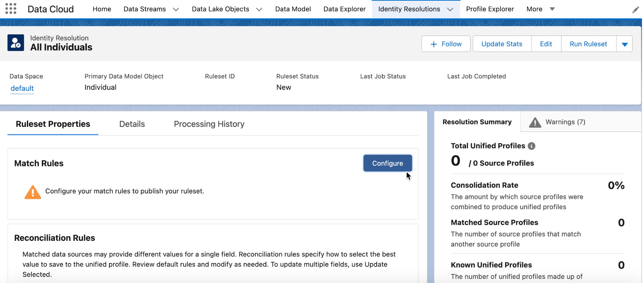The height and width of the screenshot is (283, 644).
Task: Expand the Data Lake Objects chevron
Action: [259, 10]
